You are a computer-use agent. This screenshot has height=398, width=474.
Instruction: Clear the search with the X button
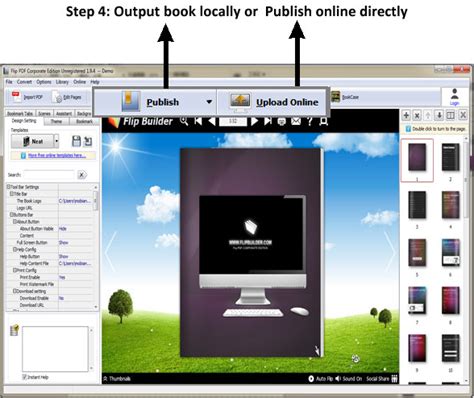[82, 175]
